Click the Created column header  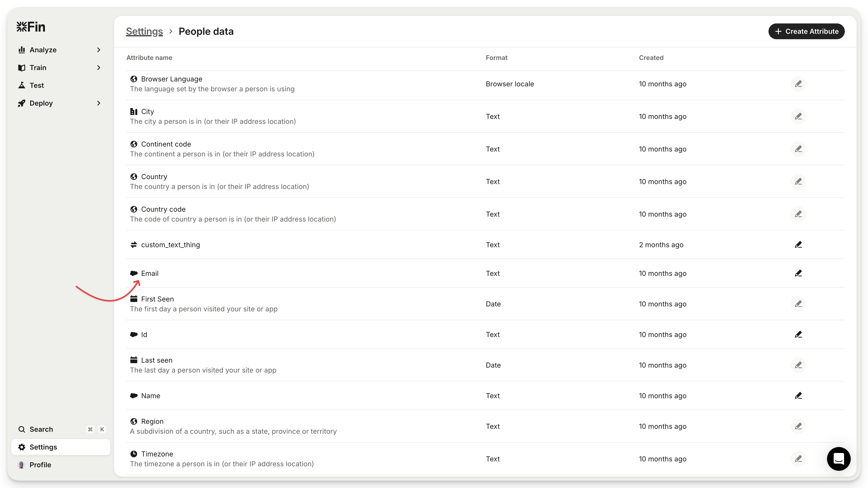(x=651, y=57)
